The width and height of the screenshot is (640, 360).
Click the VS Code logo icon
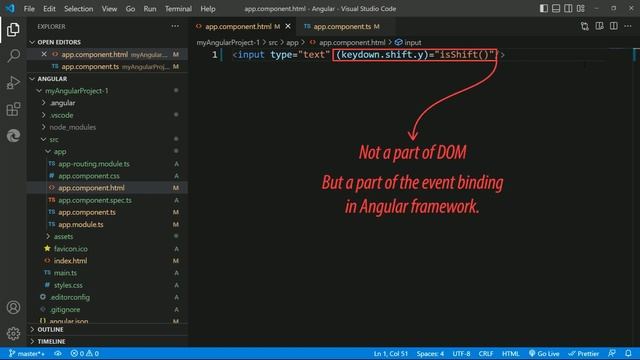click(10, 8)
